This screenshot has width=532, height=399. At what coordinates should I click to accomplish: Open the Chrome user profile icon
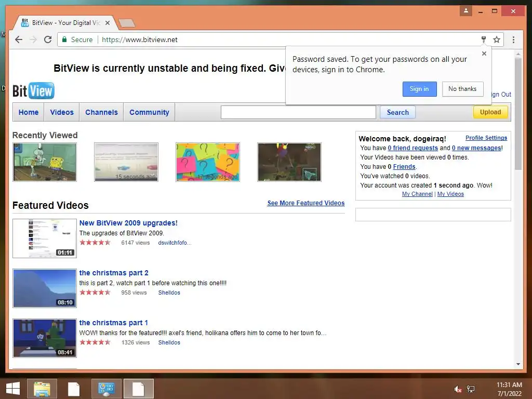coord(466,11)
